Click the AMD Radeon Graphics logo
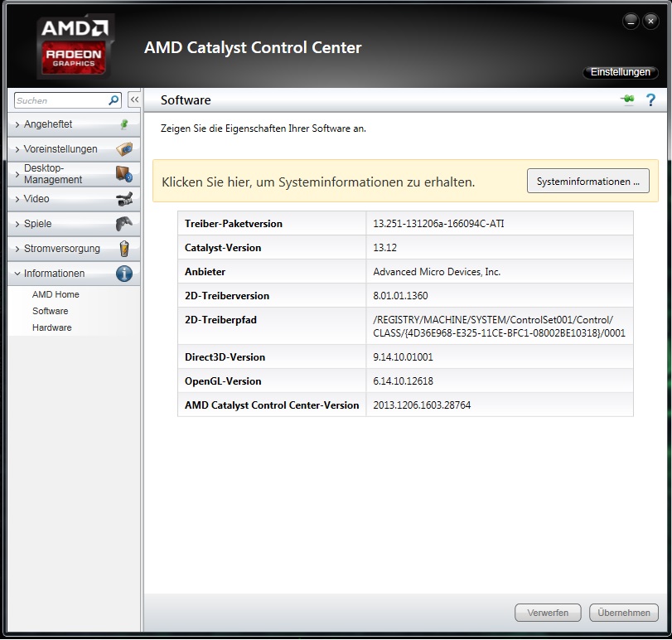 75,47
